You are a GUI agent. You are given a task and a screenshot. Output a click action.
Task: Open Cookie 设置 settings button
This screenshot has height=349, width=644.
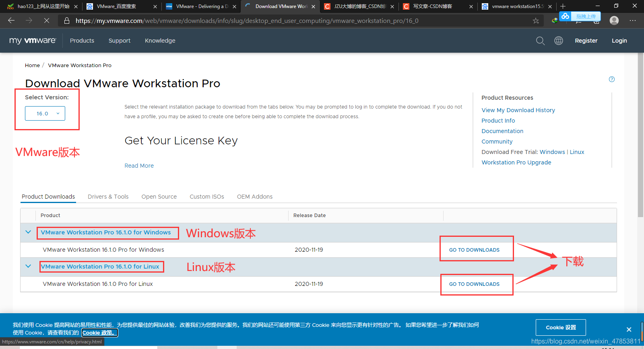coord(561,327)
